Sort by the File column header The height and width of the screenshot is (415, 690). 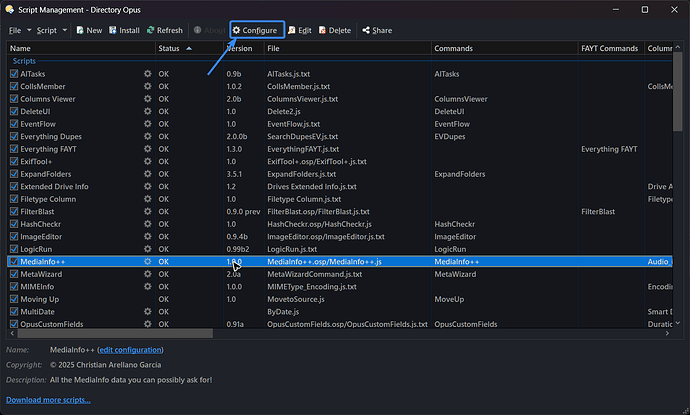(348, 48)
